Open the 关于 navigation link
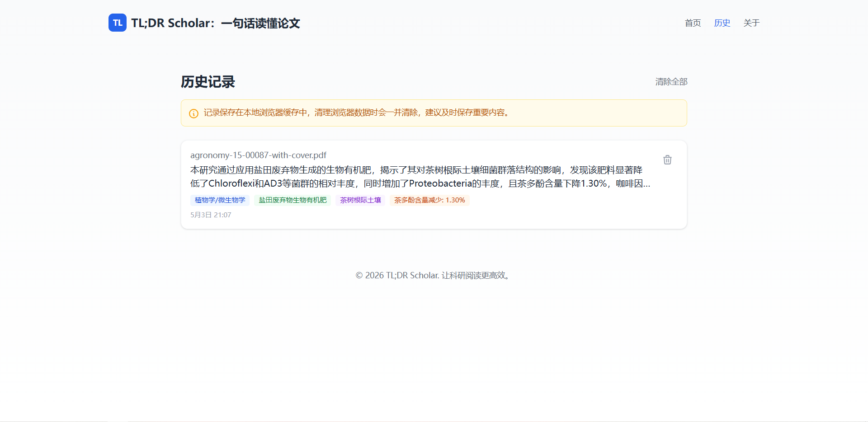This screenshot has width=868, height=422. pyautogui.click(x=751, y=23)
